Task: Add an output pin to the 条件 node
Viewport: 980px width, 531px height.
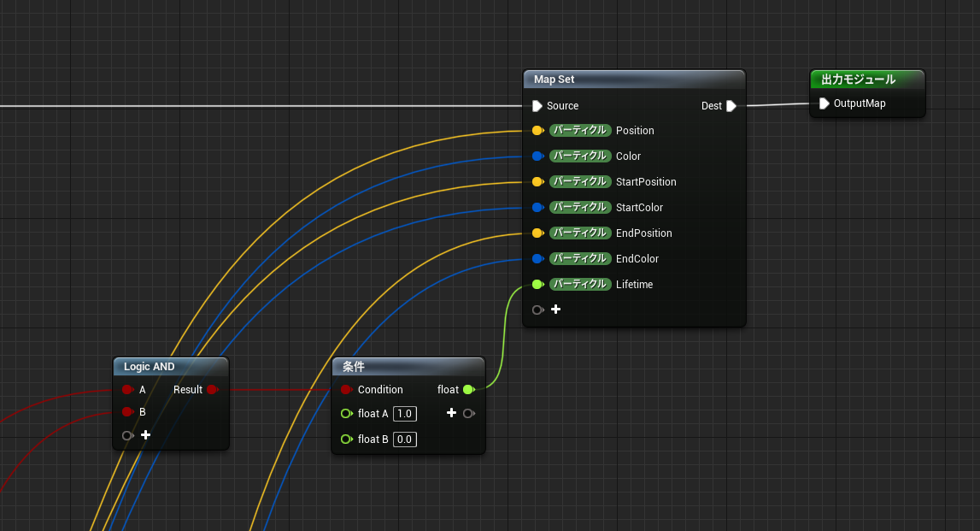Action: 451,413
